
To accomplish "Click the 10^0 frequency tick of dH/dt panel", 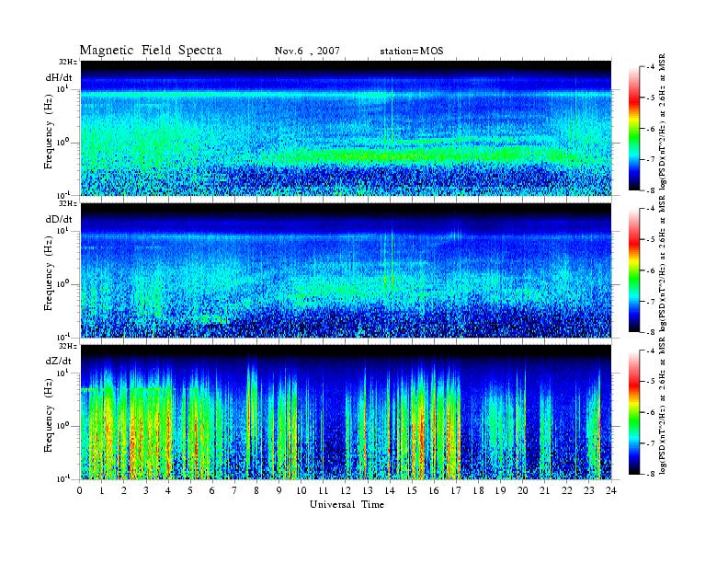I will coord(63,143).
